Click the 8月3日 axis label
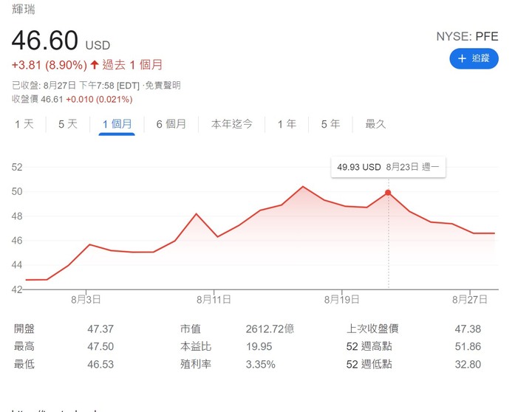Image resolution: width=532 pixels, height=412 pixels. tap(86, 300)
